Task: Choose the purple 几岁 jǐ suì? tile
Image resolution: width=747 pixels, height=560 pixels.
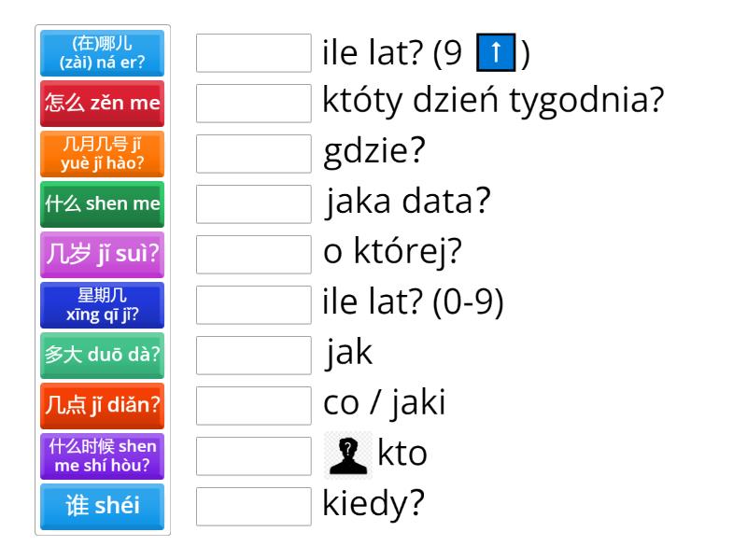Action: (103, 255)
